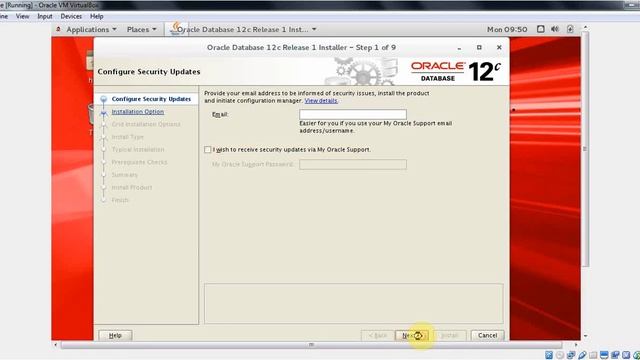Click the scroll-right arrow of horizontal scrollbar

tap(576, 345)
